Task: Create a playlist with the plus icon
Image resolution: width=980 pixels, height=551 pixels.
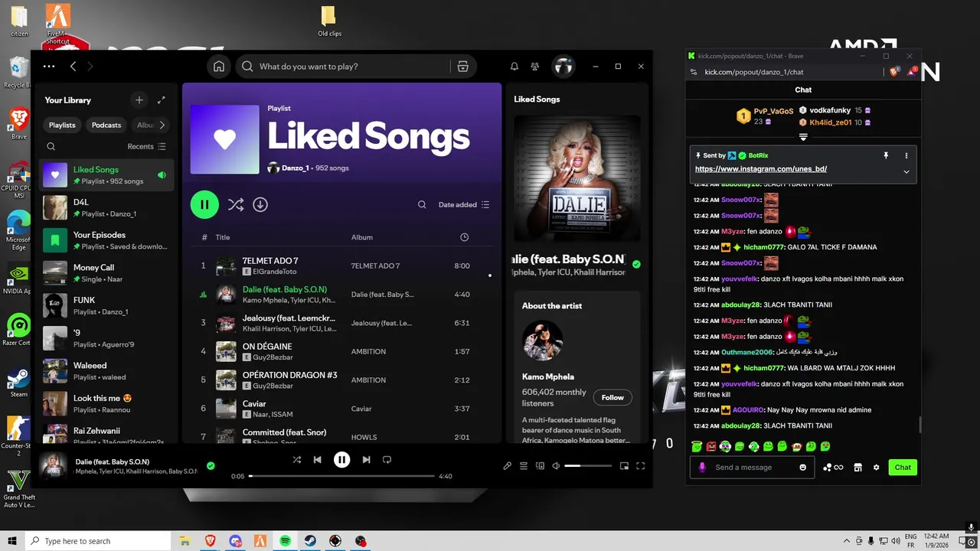Action: 139,100
